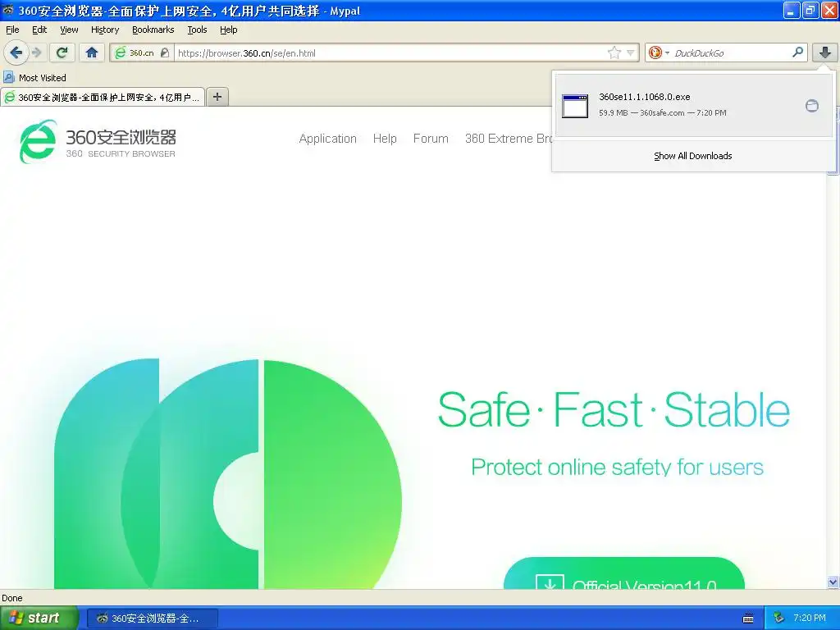Screen dimensions: 840x630
Task: Bookmark this page with the star icon
Action: click(614, 52)
